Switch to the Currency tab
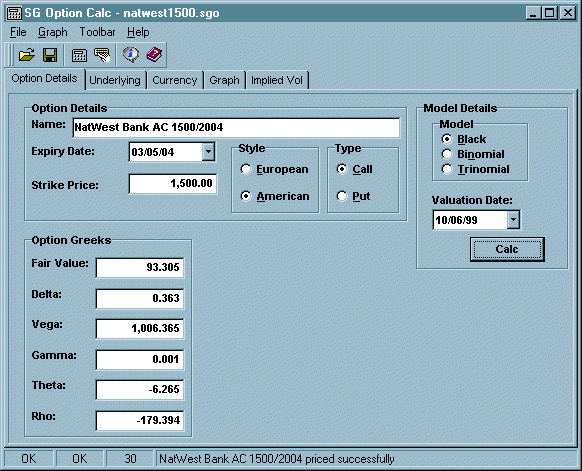 (x=174, y=80)
